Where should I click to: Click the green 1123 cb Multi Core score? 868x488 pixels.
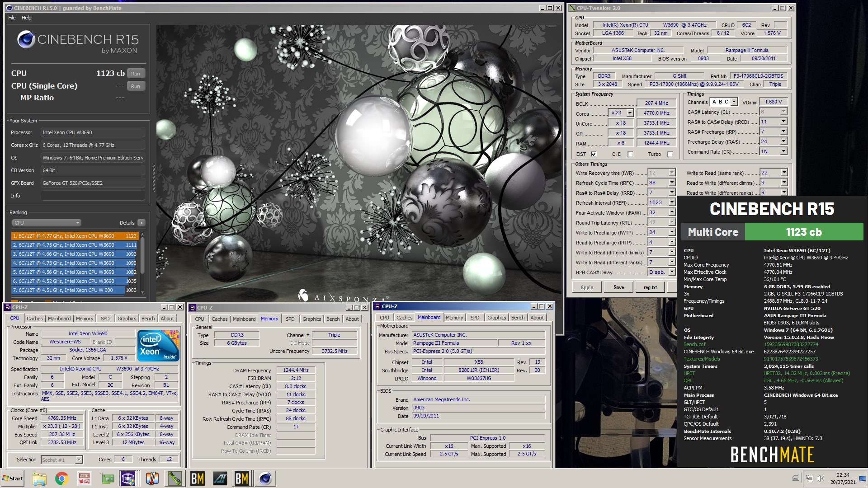click(804, 232)
